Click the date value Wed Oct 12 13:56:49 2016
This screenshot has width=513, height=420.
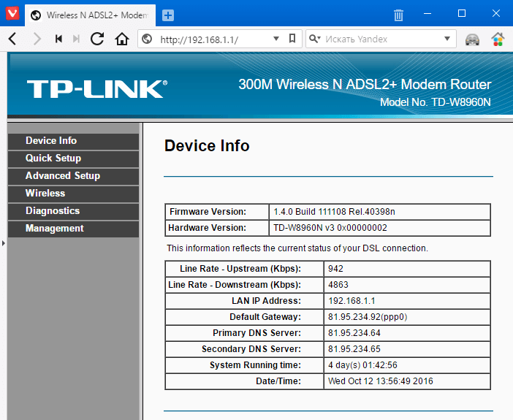pos(381,381)
